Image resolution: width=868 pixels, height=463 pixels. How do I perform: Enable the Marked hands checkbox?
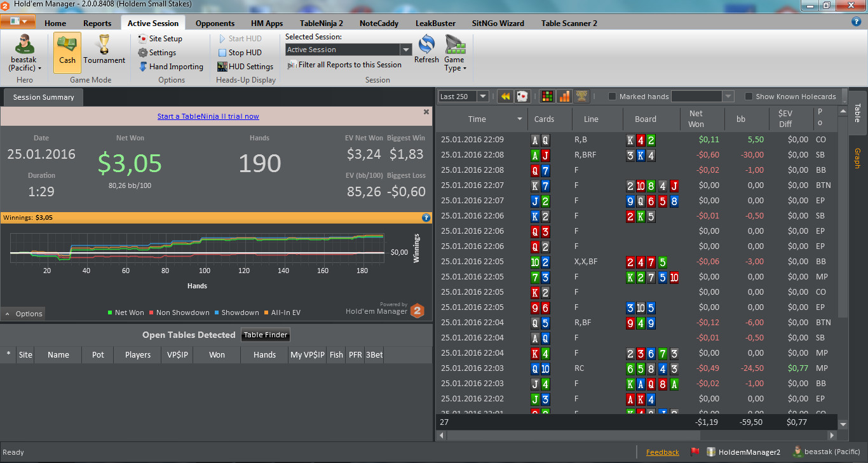[613, 97]
